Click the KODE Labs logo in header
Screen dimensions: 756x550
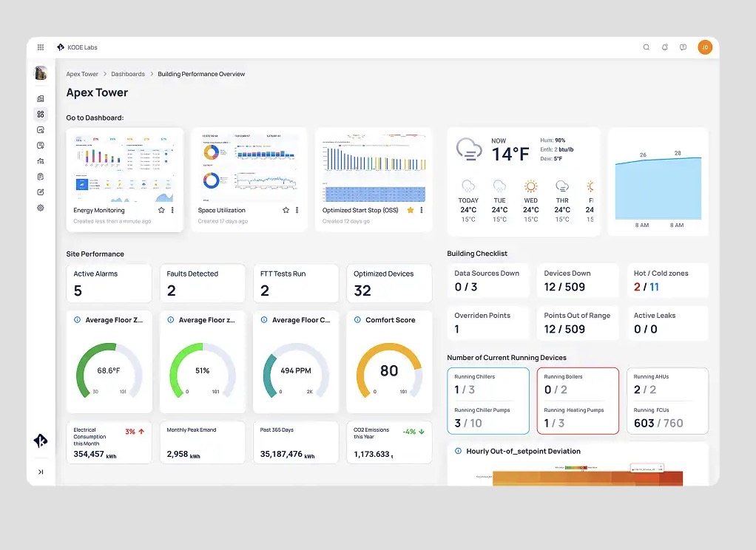[x=77, y=47]
